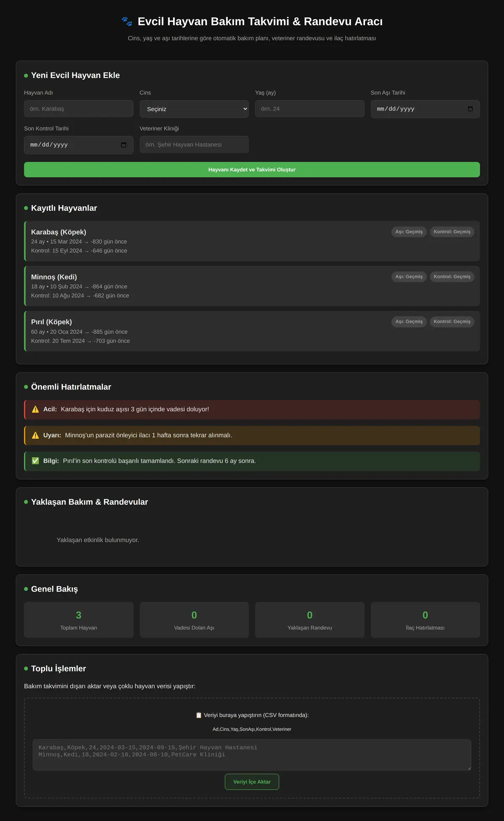Click the warning icon in the Acil reminder
The width and height of the screenshot is (504, 821).
(x=35, y=409)
